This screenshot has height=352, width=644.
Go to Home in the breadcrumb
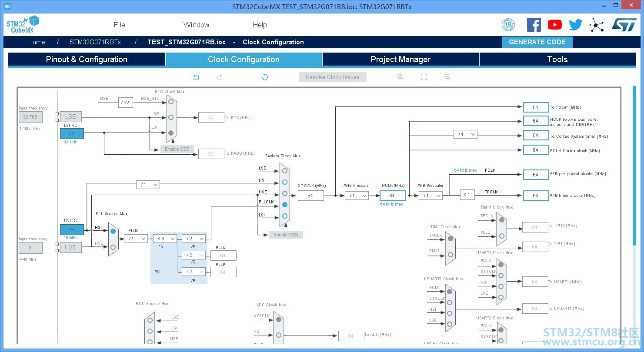point(37,42)
